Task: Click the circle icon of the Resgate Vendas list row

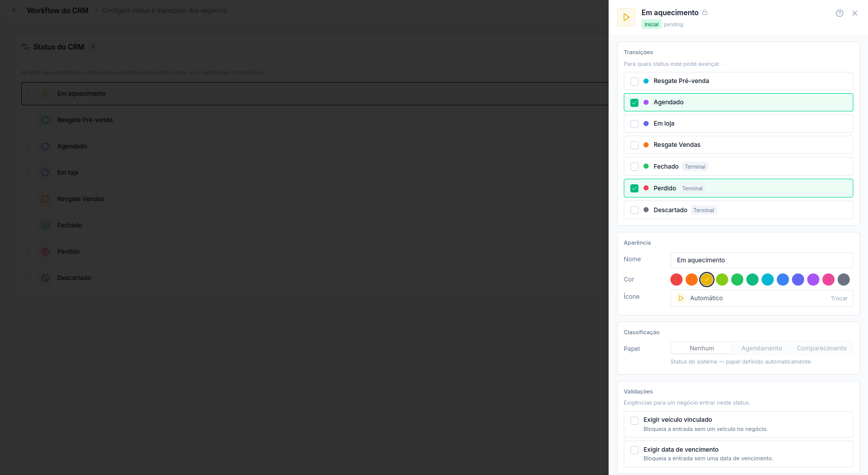Action: 45,199
